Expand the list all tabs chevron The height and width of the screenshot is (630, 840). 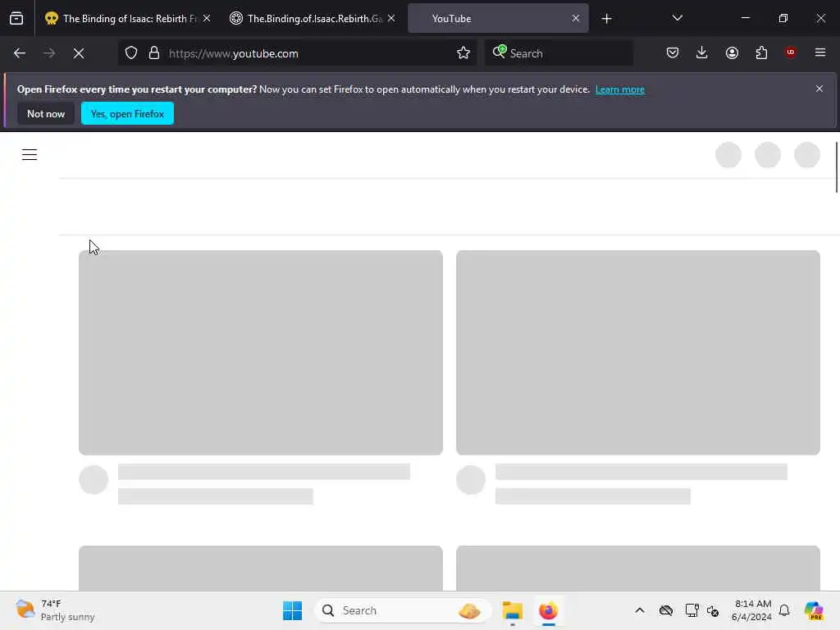[x=677, y=18]
